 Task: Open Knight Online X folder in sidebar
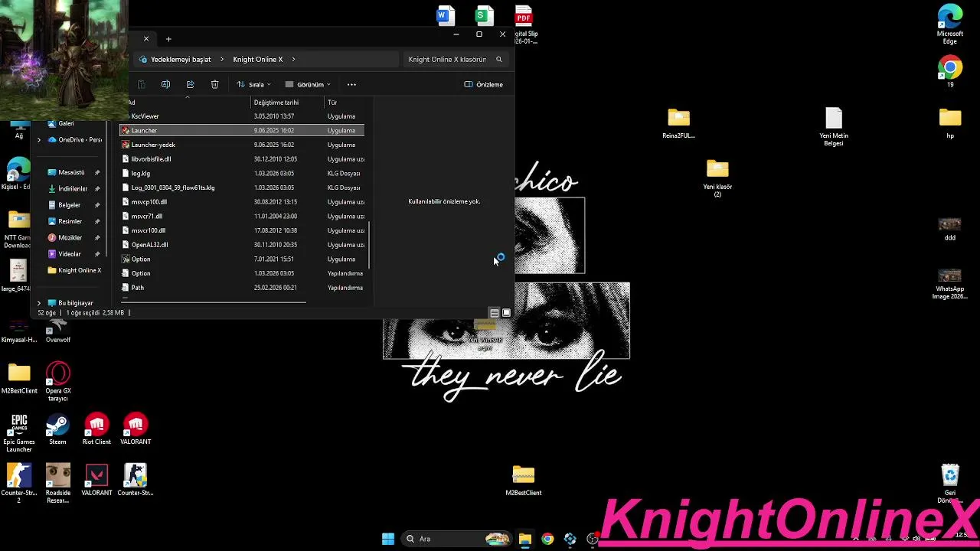coord(73,270)
